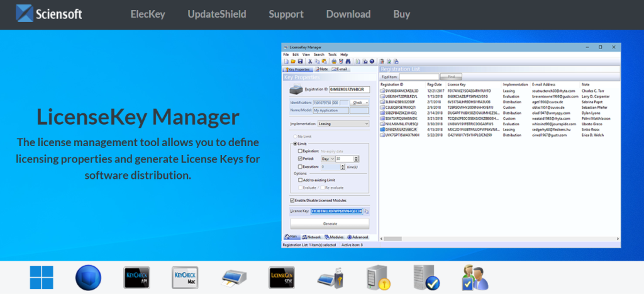The image size is (644, 301).
Task: Toggle Enable/Disable Licensed Modules checkbox
Action: (292, 200)
